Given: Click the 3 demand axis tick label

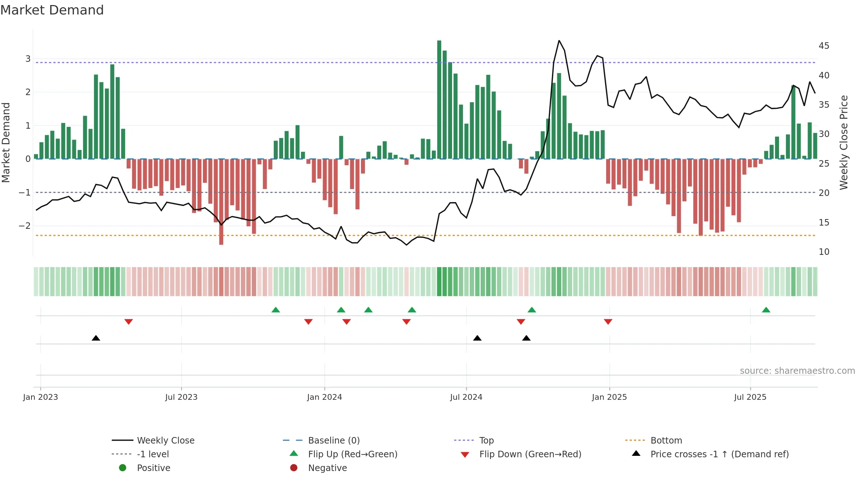Looking at the screenshot, I should point(28,59).
